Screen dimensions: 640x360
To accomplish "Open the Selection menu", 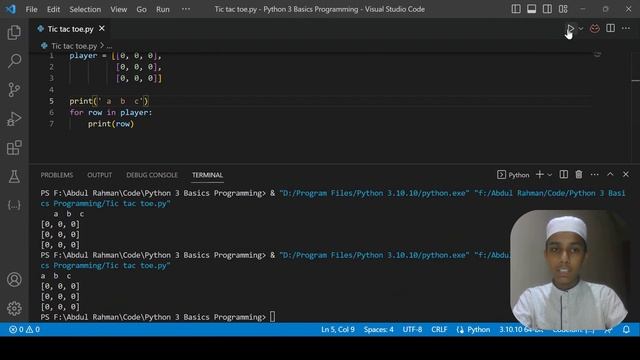I will pyautogui.click(x=85, y=9).
